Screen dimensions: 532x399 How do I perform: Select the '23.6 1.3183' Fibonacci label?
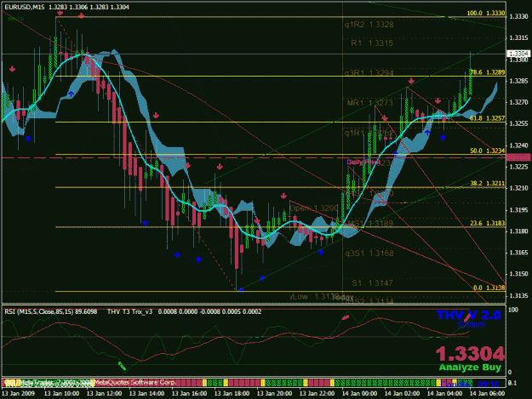coord(488,223)
